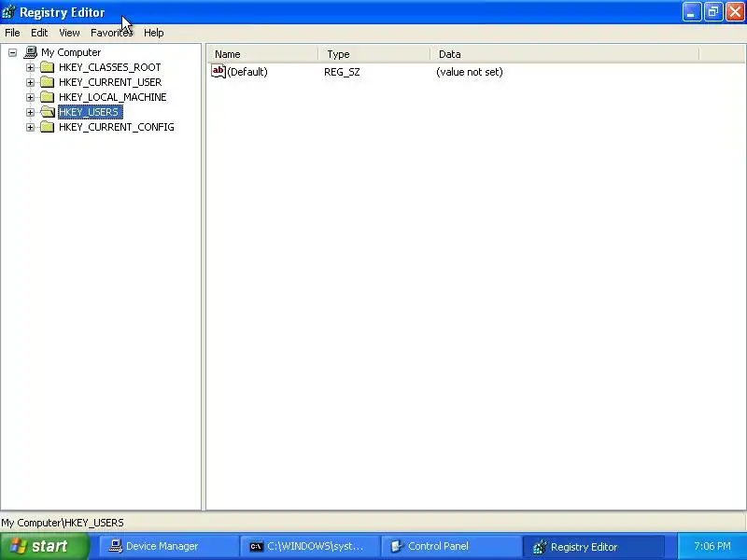
Task: Expand the HKEY_USERS key
Action: (x=30, y=112)
